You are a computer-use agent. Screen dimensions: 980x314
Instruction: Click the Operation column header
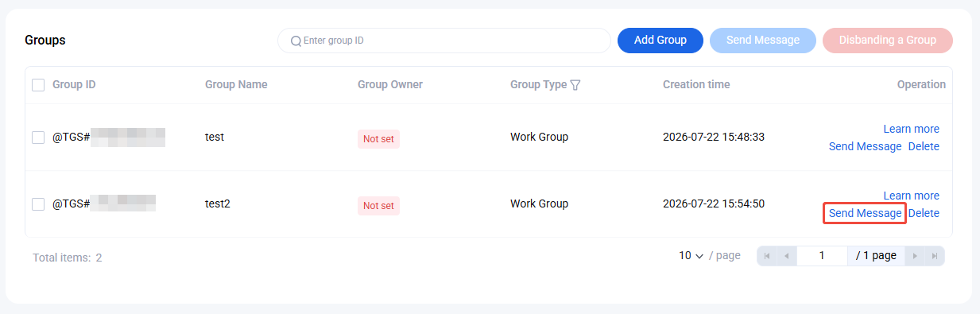click(921, 84)
